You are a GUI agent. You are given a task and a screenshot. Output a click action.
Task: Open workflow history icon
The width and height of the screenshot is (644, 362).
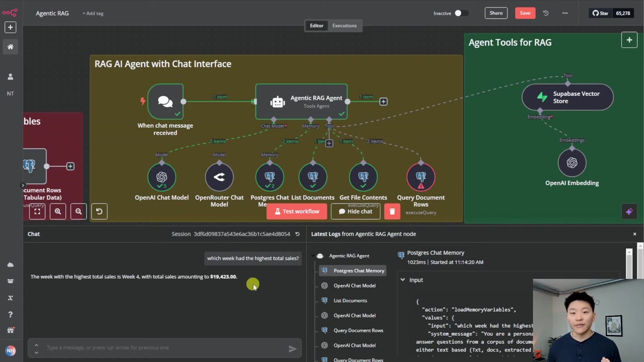[x=546, y=13]
